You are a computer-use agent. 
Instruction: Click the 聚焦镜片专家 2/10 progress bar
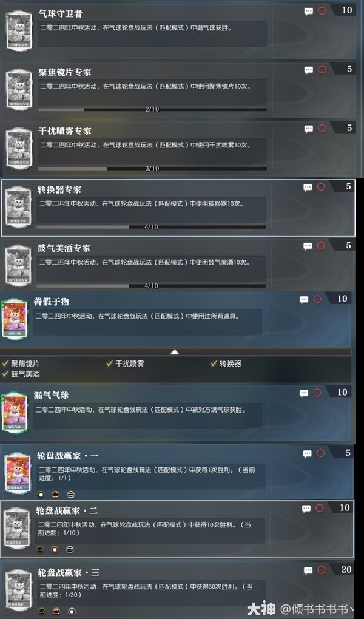[152, 109]
